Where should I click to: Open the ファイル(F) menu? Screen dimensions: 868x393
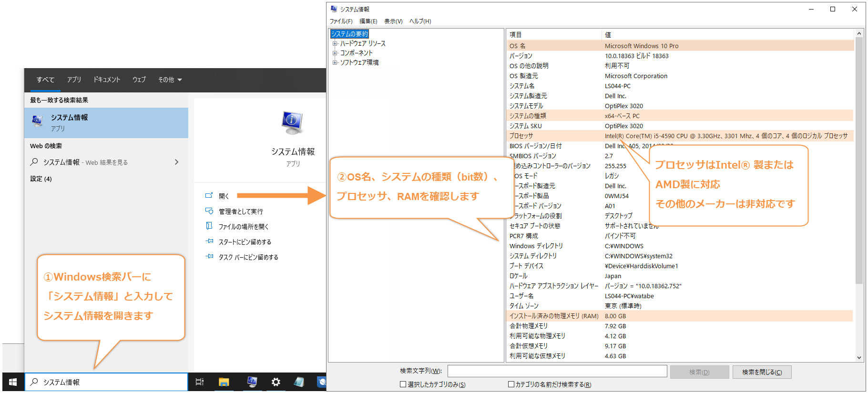coord(341,21)
